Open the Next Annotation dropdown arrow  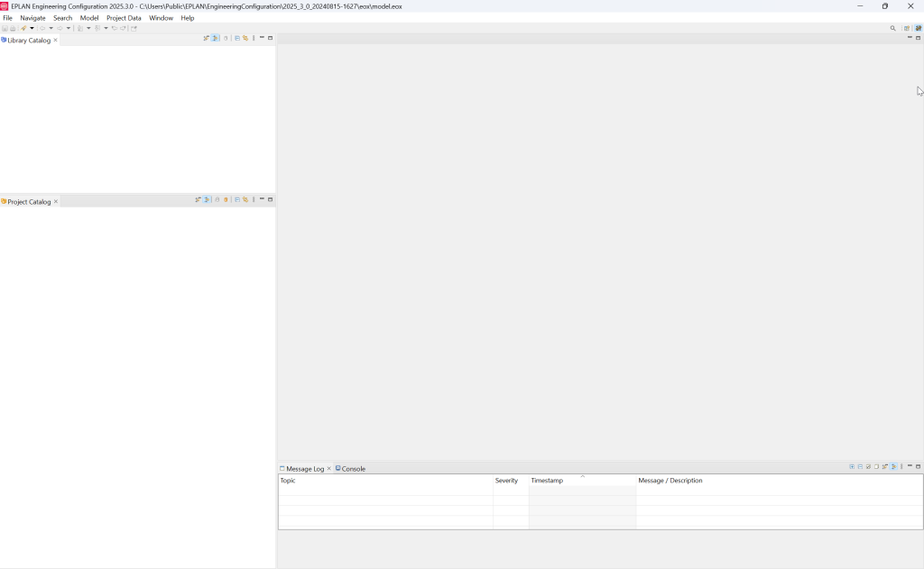88,28
